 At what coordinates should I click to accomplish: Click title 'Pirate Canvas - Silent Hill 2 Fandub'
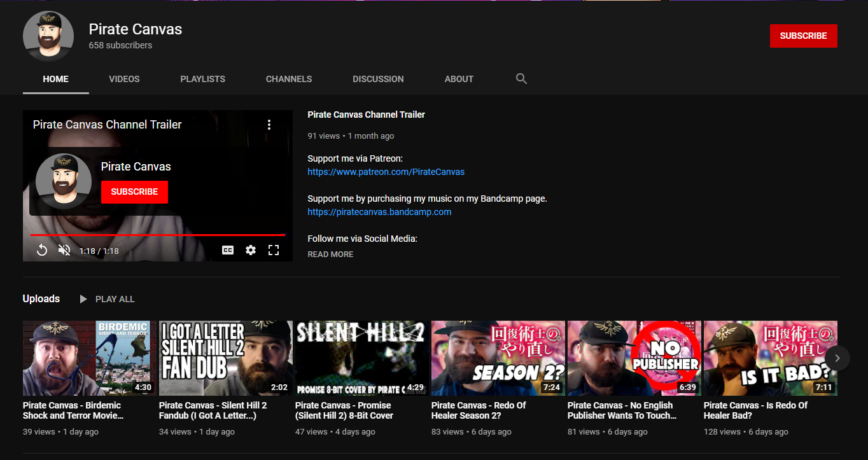click(x=213, y=410)
